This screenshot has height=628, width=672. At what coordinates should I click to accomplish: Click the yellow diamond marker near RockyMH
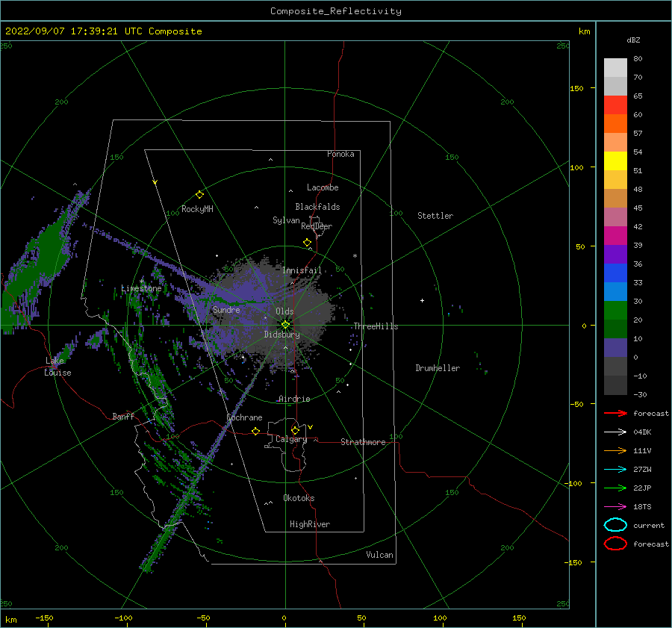(199, 195)
